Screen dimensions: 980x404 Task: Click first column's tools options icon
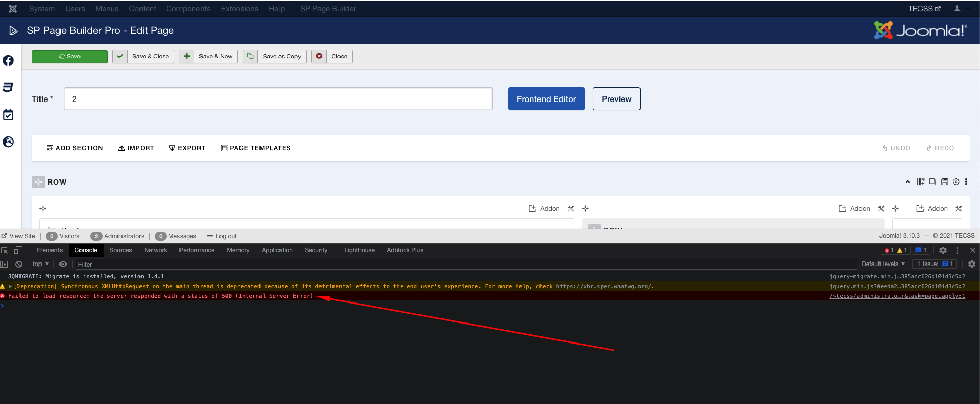571,209
